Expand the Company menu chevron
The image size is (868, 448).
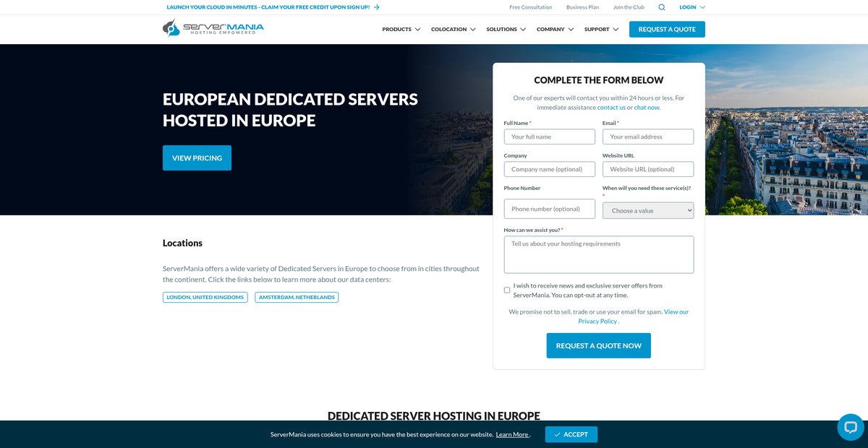[571, 30]
